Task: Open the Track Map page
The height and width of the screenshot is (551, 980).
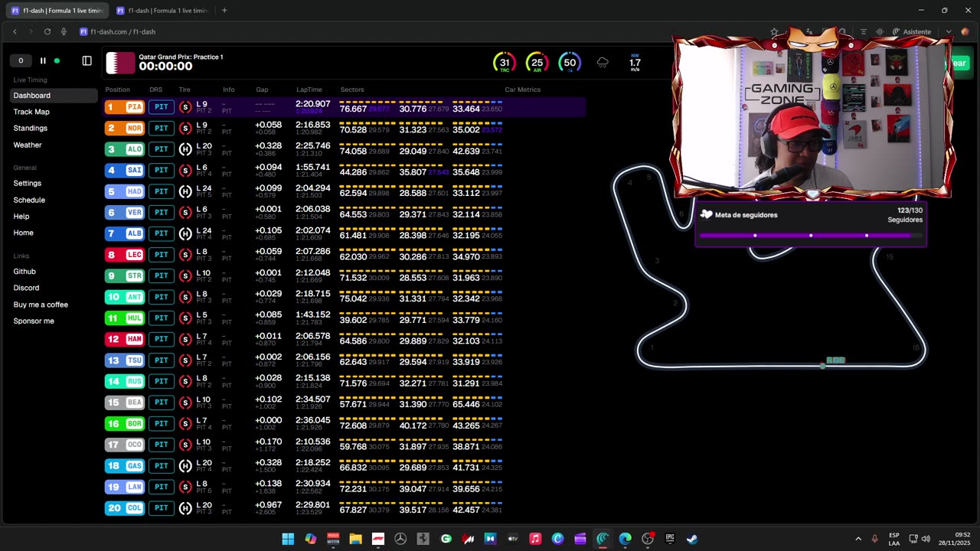Action: 31,112
